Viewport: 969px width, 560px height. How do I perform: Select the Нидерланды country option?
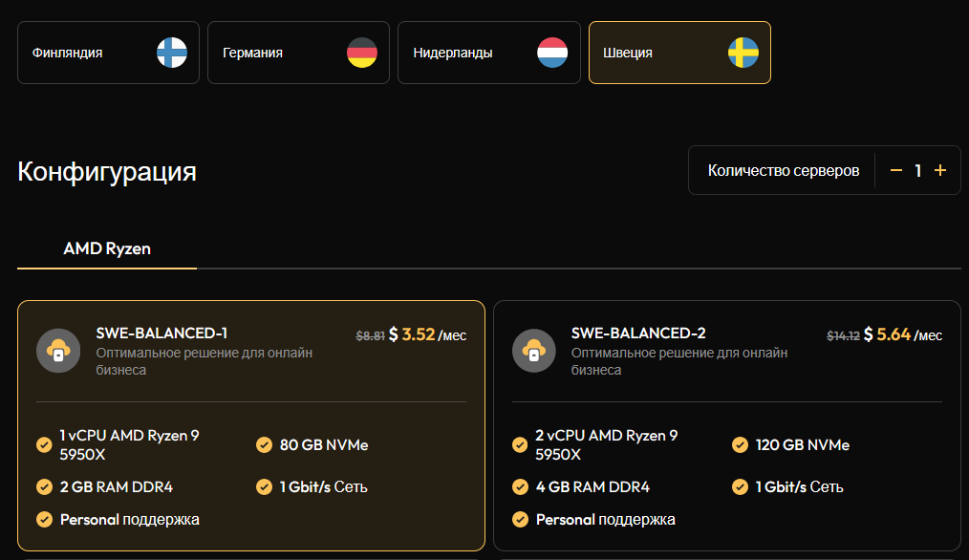(488, 53)
